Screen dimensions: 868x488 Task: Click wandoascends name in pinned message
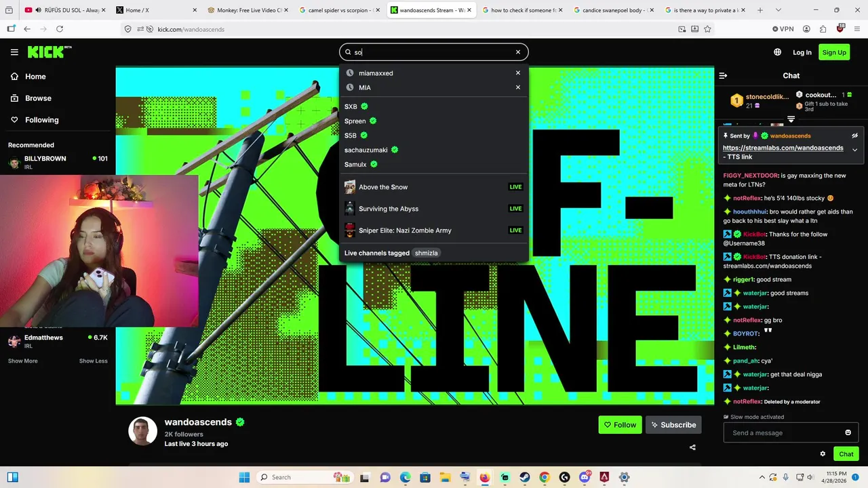click(x=790, y=136)
